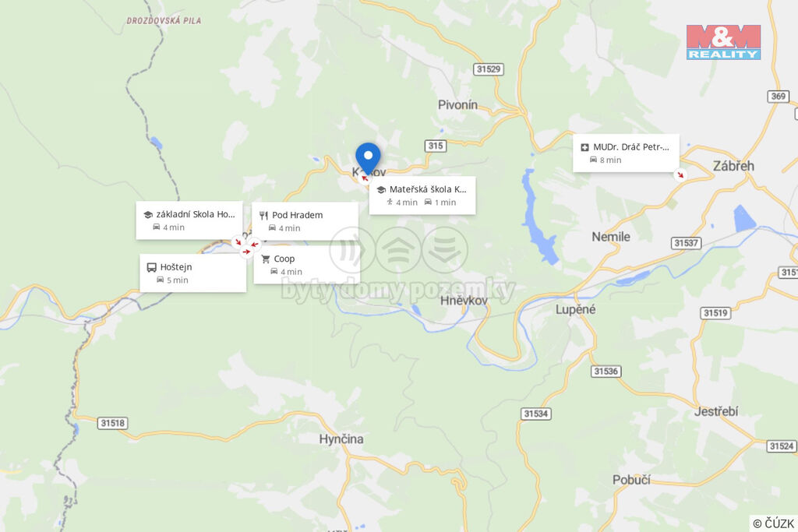
Task: Click the Coop shopping cart icon
Action: coord(266,259)
